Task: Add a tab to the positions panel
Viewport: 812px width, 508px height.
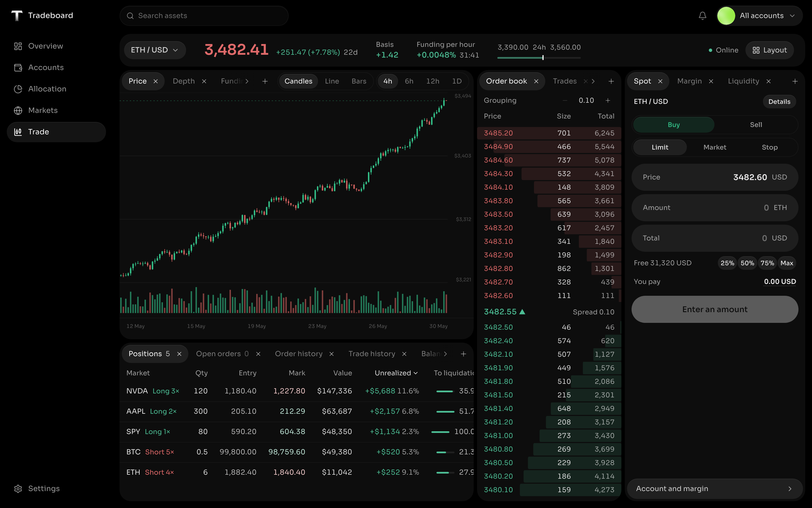Action: [x=464, y=354]
